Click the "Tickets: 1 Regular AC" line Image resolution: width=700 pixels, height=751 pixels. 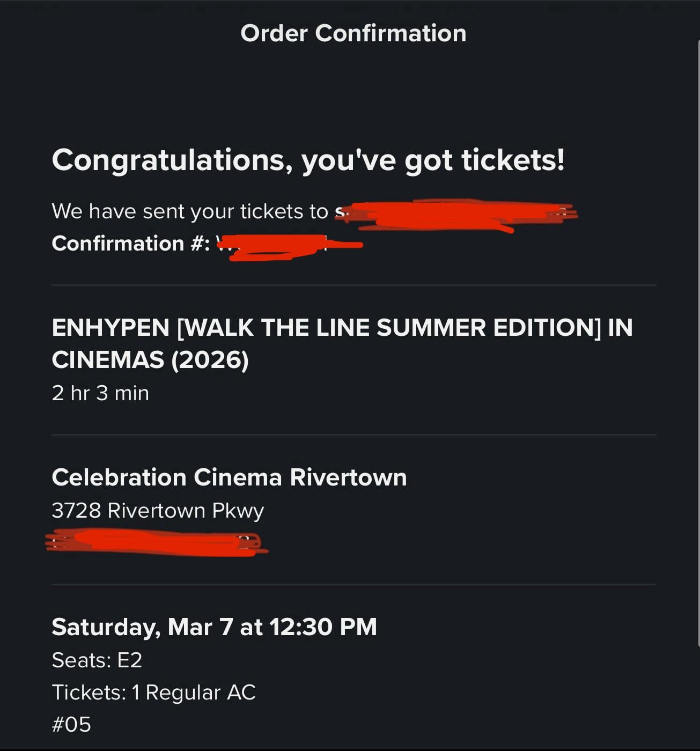[x=153, y=693]
